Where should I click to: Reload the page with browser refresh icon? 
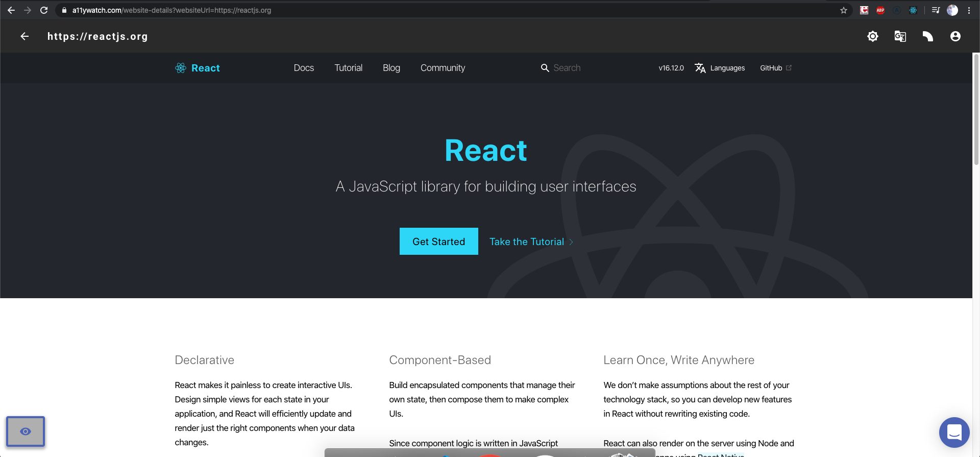pos(44,10)
